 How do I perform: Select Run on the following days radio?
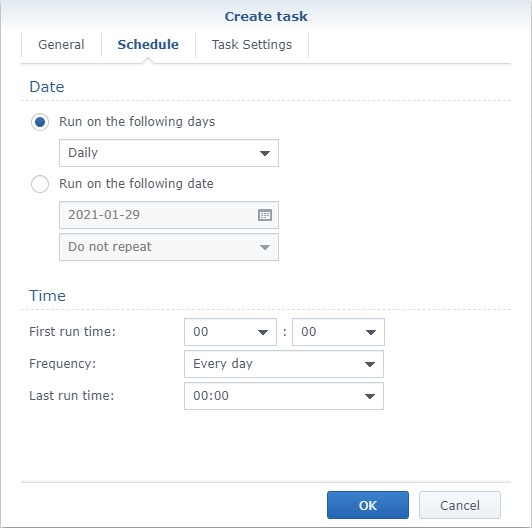click(x=40, y=122)
